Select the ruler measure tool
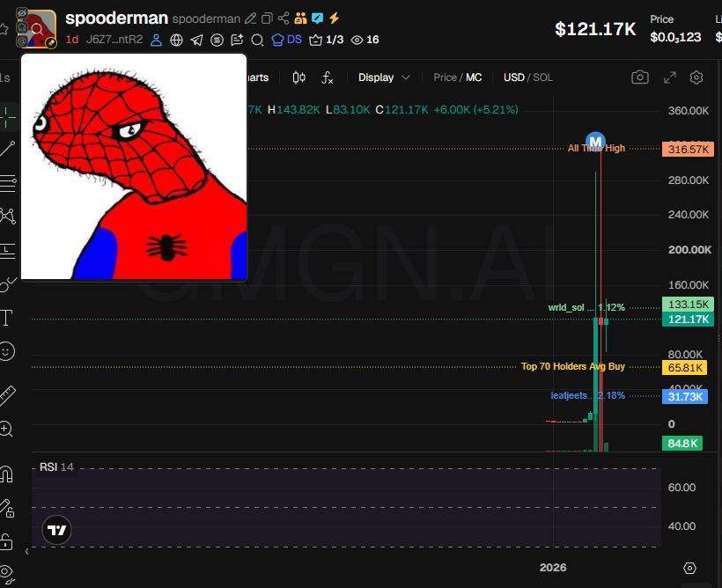 [x=7, y=395]
